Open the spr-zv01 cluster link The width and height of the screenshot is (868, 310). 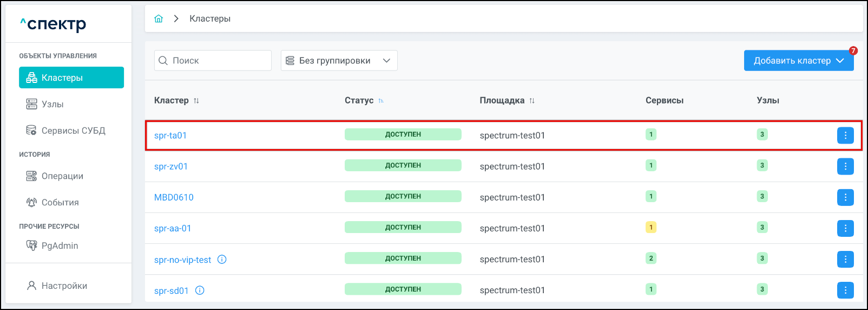[x=171, y=166]
